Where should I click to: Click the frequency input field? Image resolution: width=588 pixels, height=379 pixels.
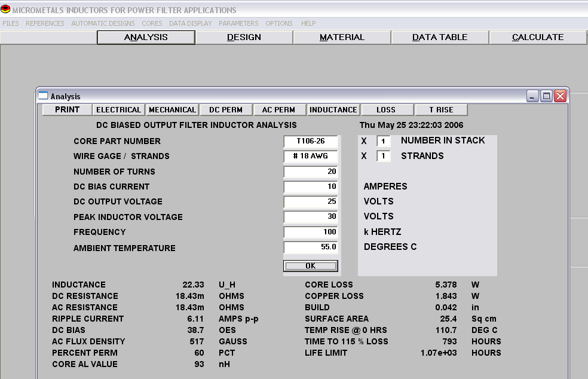click(311, 232)
